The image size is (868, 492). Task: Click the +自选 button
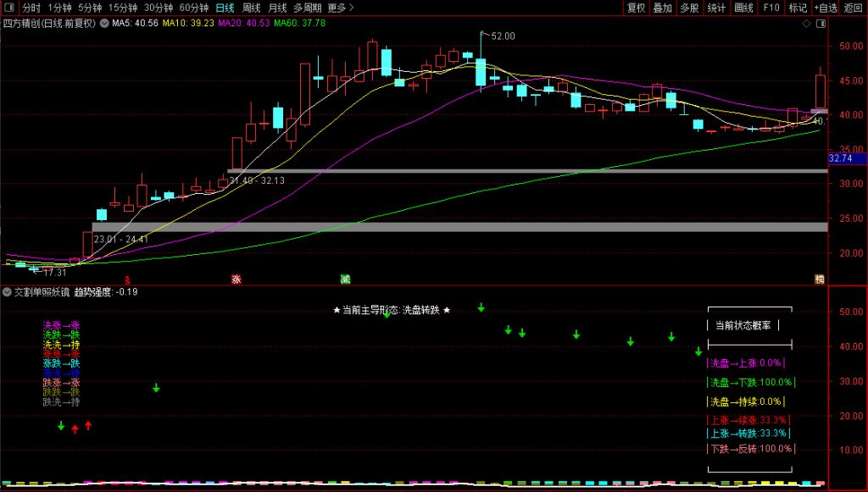(x=825, y=8)
